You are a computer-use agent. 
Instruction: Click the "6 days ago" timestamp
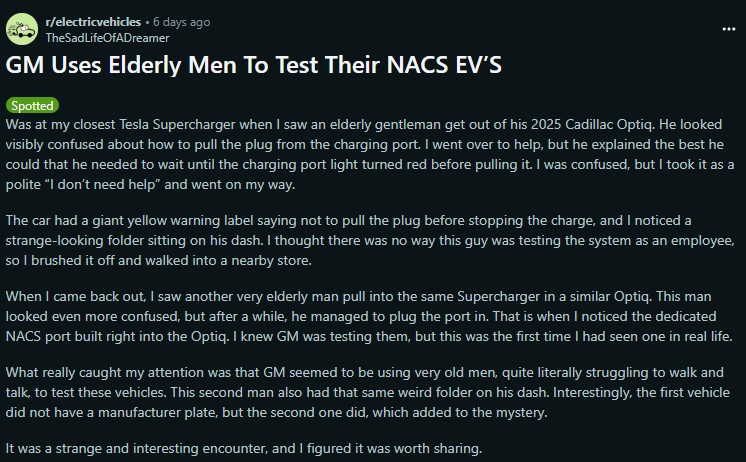pos(180,22)
